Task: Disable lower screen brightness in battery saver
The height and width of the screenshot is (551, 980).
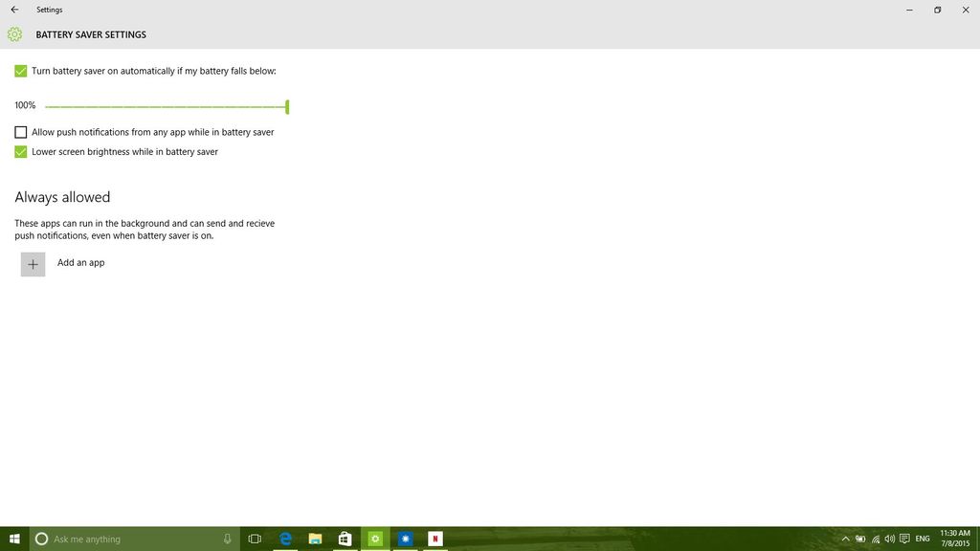Action: click(20, 151)
